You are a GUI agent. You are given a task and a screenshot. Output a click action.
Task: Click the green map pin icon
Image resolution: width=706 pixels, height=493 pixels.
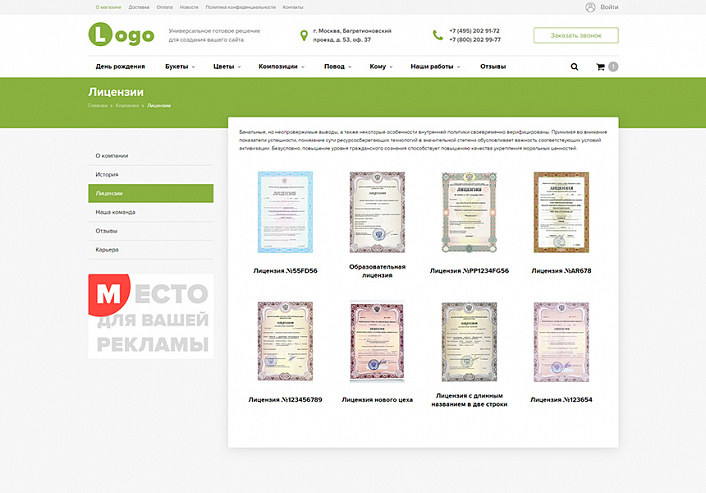304,35
